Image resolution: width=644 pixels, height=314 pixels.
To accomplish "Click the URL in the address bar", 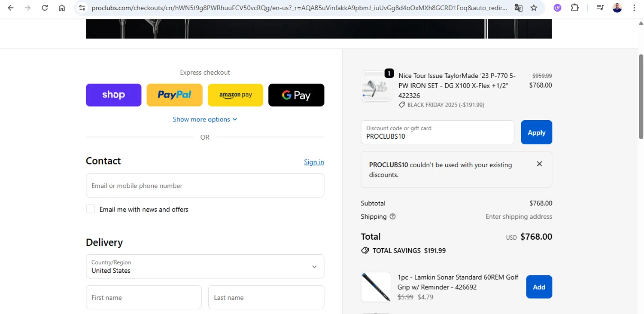I will click(x=299, y=8).
